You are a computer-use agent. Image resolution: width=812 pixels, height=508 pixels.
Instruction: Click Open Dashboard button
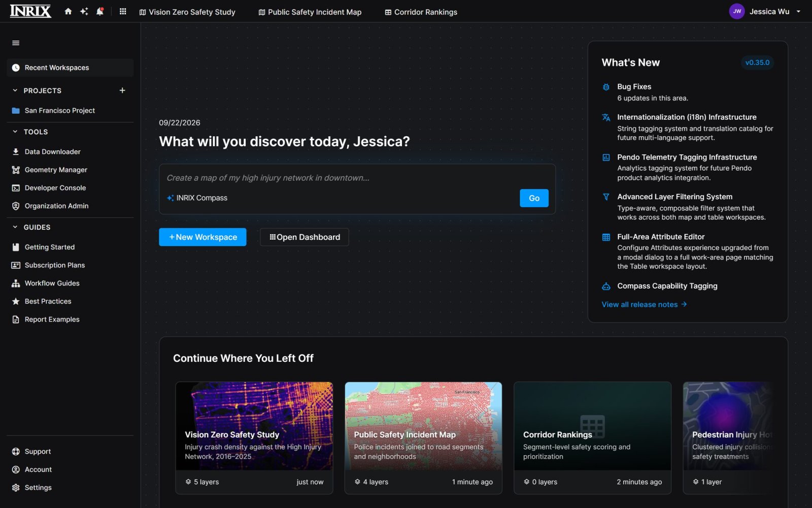pos(304,237)
